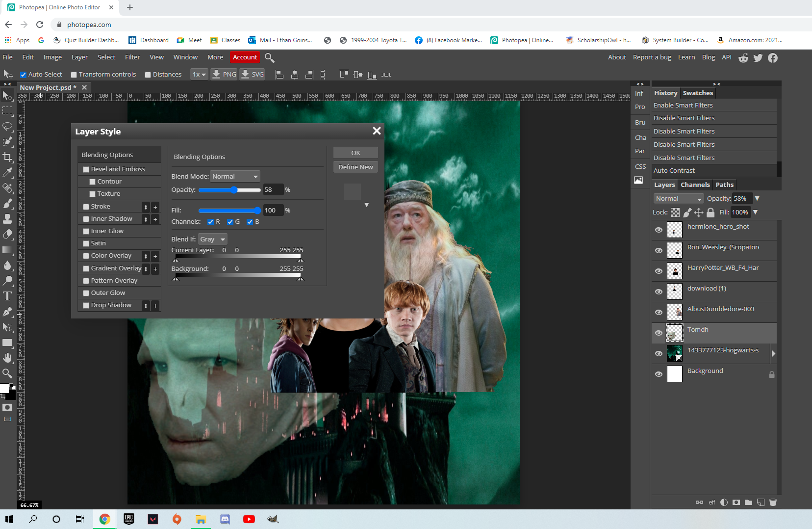Click foreground color swatch in toolbar
The height and width of the screenshot is (529, 812).
coord(4,388)
